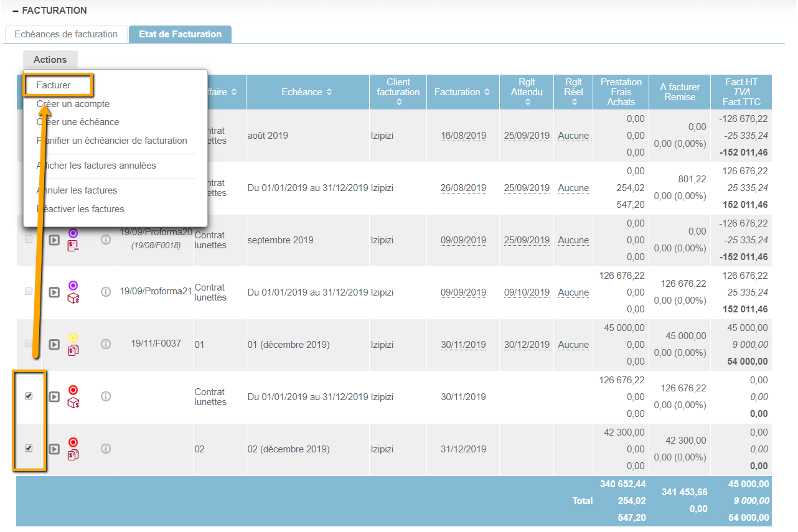
Task: Tick the checkbox in the 19/09/Proforma21 row
Action: [29, 291]
